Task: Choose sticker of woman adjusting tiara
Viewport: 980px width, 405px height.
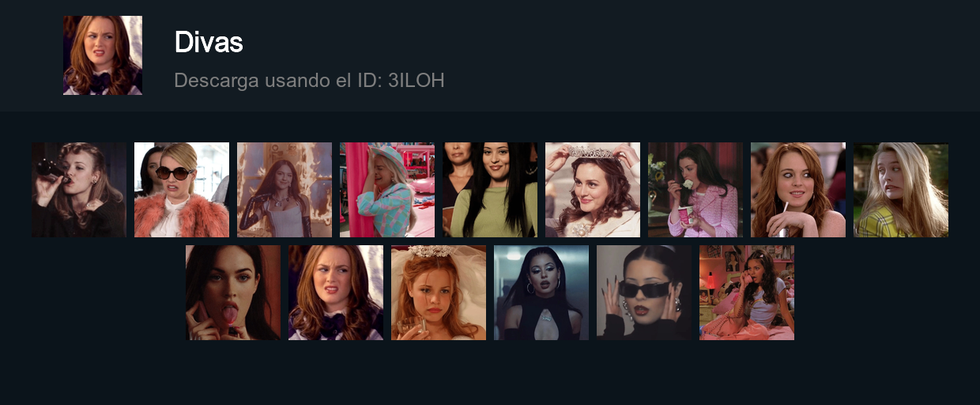Action: [593, 190]
